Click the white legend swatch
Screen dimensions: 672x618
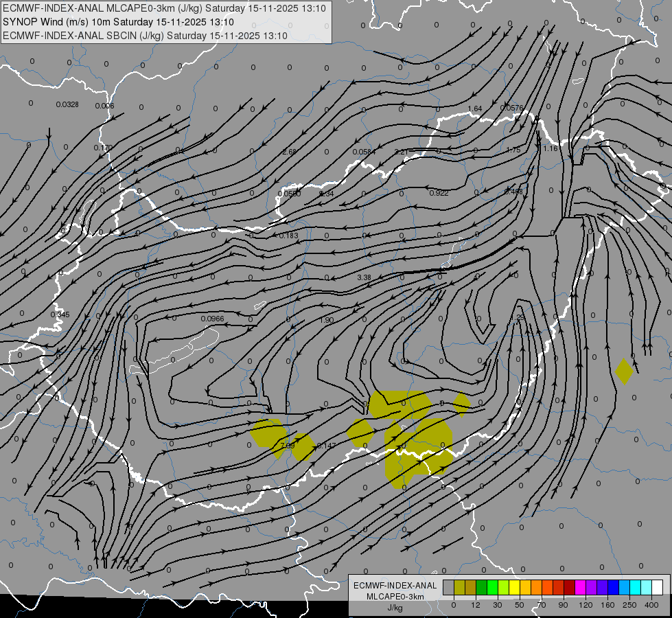[657, 588]
